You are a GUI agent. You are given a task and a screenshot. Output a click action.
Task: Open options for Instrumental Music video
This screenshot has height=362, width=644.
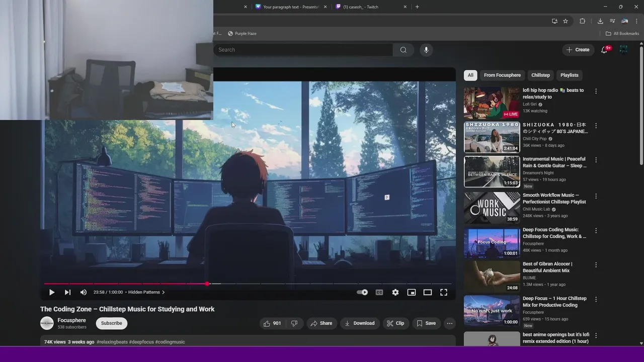click(596, 160)
